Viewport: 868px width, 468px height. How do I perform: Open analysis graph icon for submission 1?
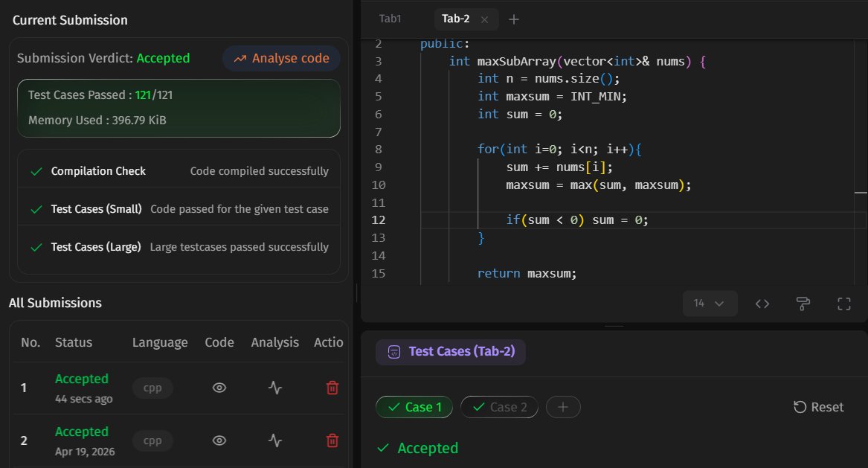point(275,388)
